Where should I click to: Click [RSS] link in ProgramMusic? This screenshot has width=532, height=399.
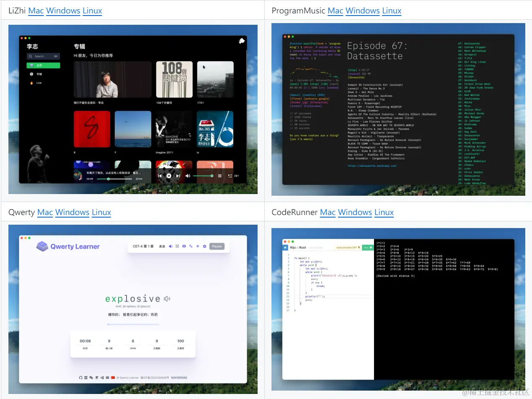pyautogui.click(x=321, y=95)
